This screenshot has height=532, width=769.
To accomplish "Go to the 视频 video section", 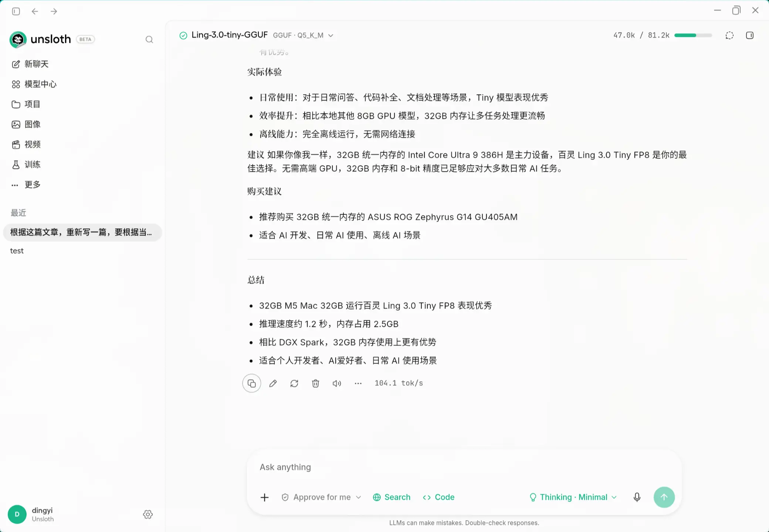I will click(26, 144).
